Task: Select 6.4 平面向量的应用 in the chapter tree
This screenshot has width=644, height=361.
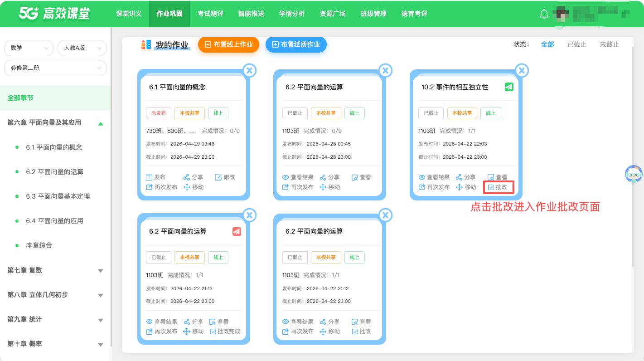Action: tap(55, 221)
